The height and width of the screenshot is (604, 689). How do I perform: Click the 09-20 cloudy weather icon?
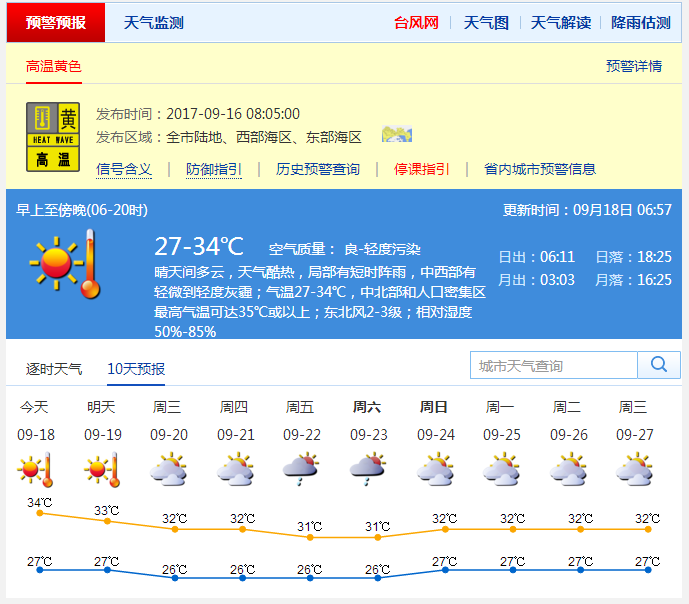tap(169, 470)
